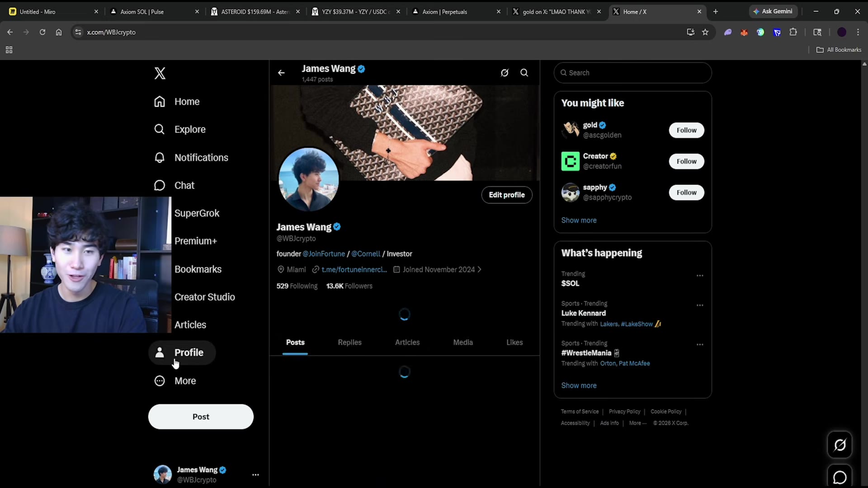Switch to the Likes tab
Viewport: 868px width, 488px height.
tap(514, 343)
